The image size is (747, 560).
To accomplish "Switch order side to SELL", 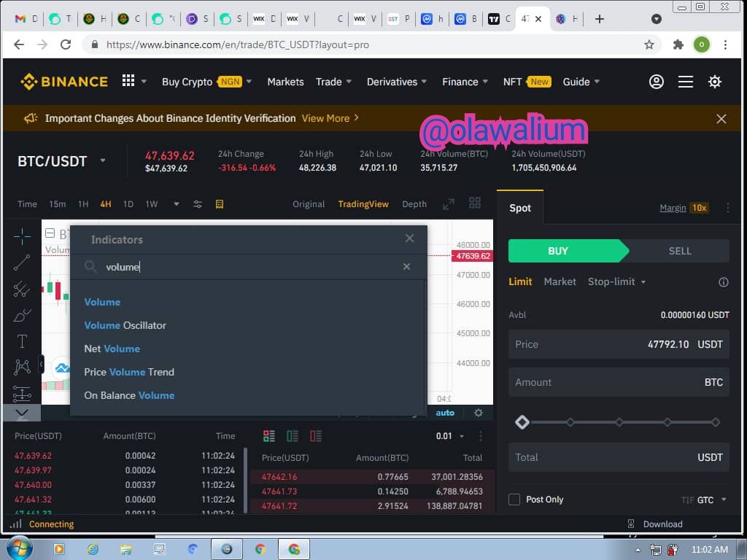I will coord(679,251).
